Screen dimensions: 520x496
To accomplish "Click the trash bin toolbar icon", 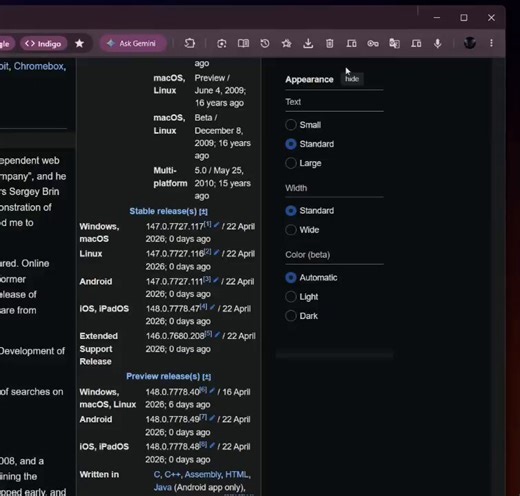I will tap(330, 43).
